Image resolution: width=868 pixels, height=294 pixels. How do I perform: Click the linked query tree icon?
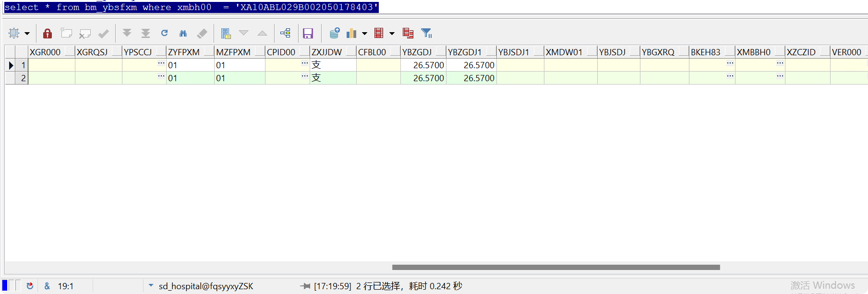point(286,33)
